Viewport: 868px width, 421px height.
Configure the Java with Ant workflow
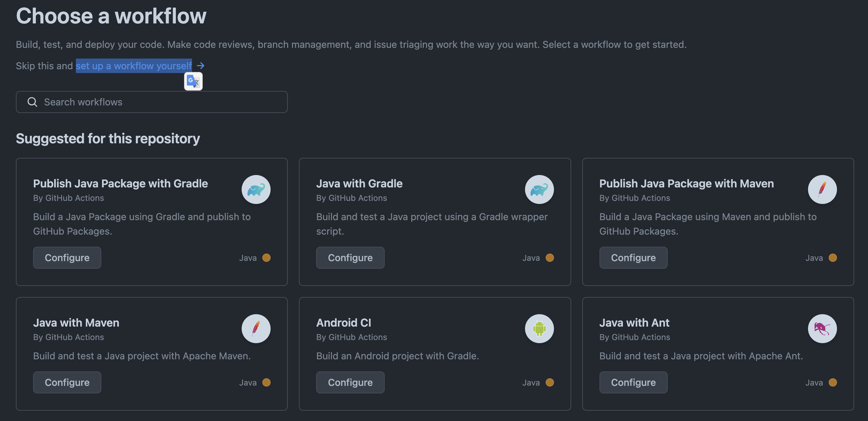point(633,382)
